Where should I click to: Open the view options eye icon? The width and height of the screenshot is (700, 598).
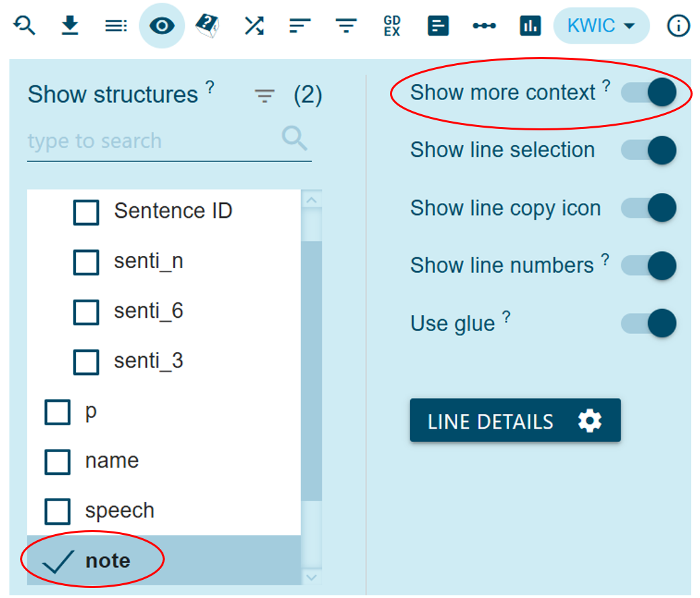(161, 26)
